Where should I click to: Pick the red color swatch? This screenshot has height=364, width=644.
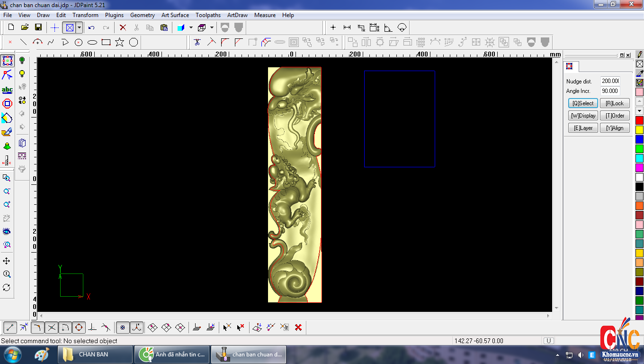tap(639, 120)
